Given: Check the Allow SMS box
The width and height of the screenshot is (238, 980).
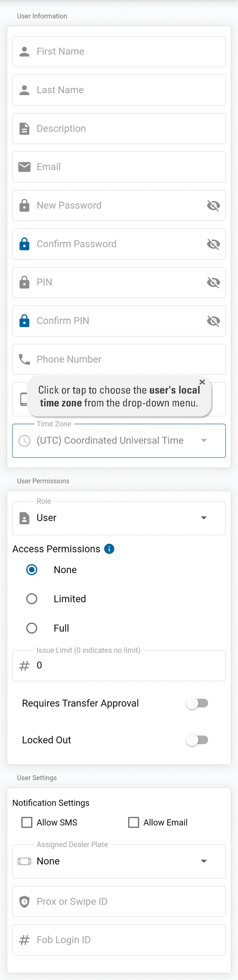Looking at the screenshot, I should pos(27,822).
